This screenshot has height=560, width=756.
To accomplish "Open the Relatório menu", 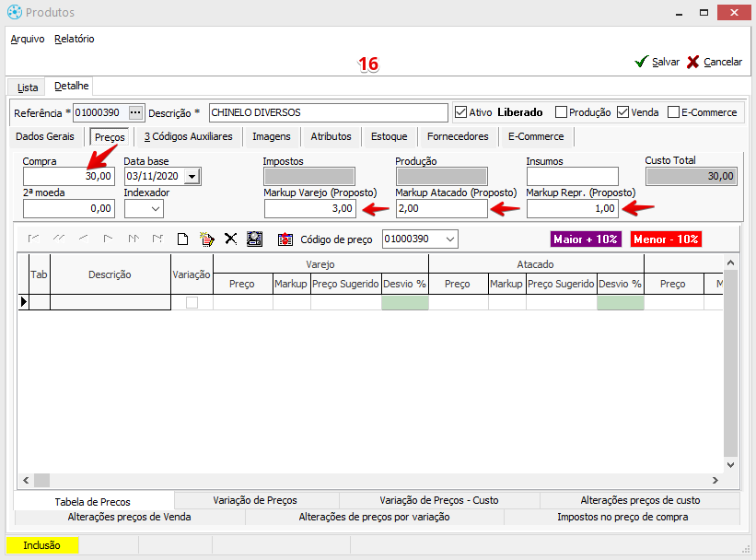I will tap(75, 39).
